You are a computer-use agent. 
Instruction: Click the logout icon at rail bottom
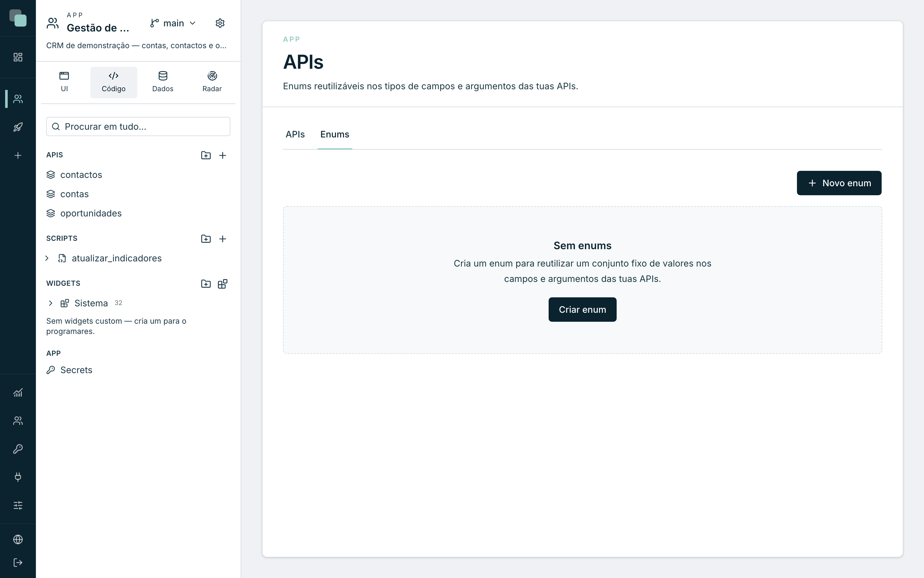click(x=18, y=563)
